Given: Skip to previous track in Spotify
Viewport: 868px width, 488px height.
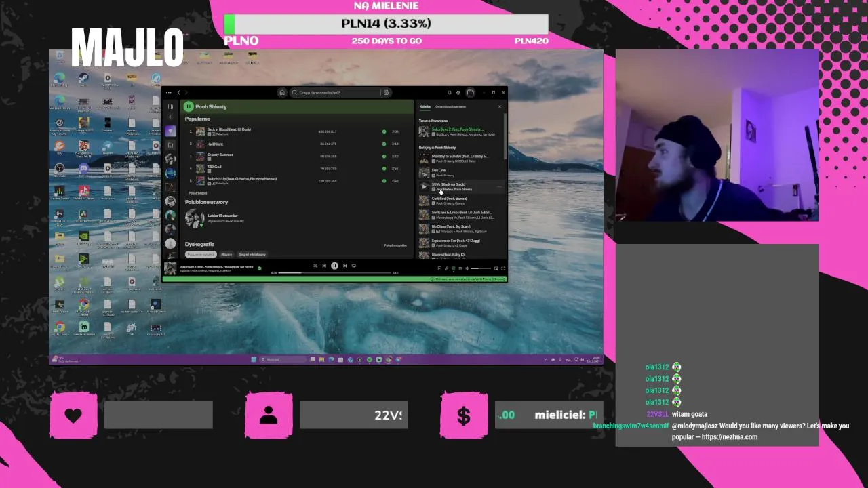Looking at the screenshot, I should (x=324, y=266).
